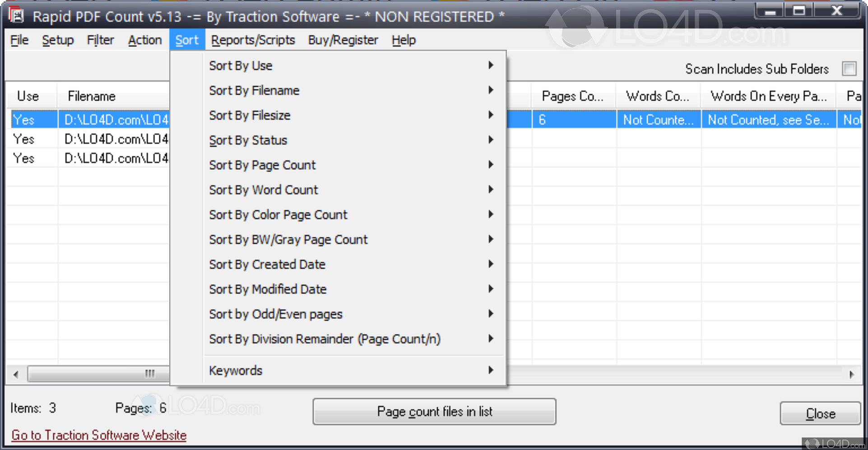
Task: Select Sort By Word Count
Action: 264,190
